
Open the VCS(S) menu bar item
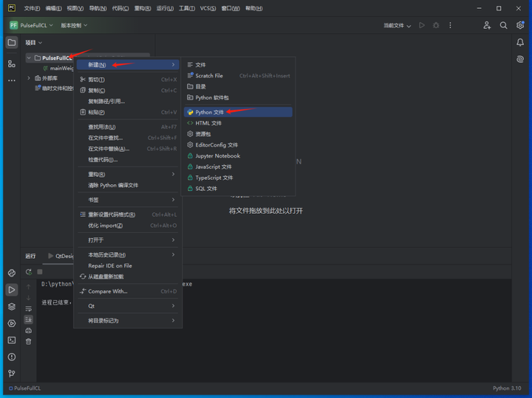pos(208,8)
